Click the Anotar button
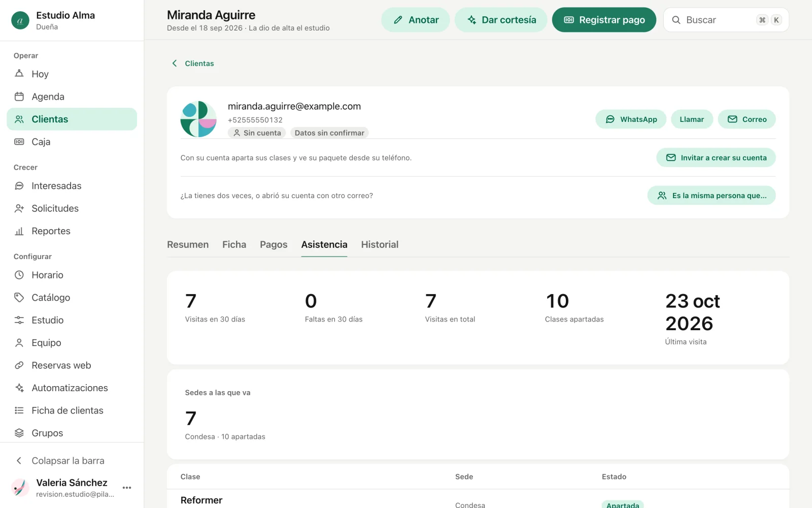The height and width of the screenshot is (508, 812). [x=416, y=20]
